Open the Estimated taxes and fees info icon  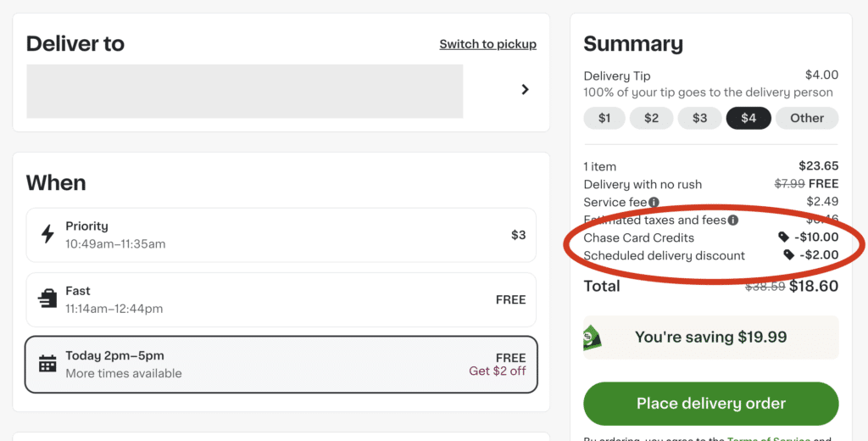(x=733, y=220)
